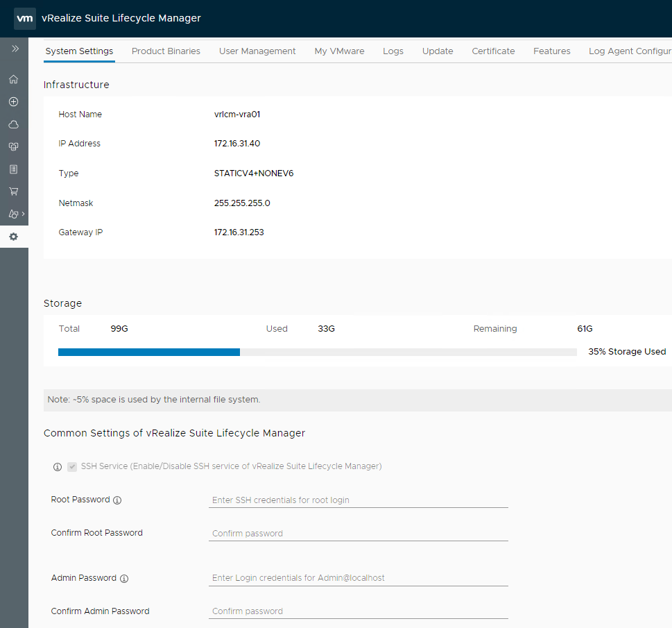This screenshot has height=628, width=672.
Task: Open the cloud icon in sidebar
Action: pyautogui.click(x=13, y=125)
